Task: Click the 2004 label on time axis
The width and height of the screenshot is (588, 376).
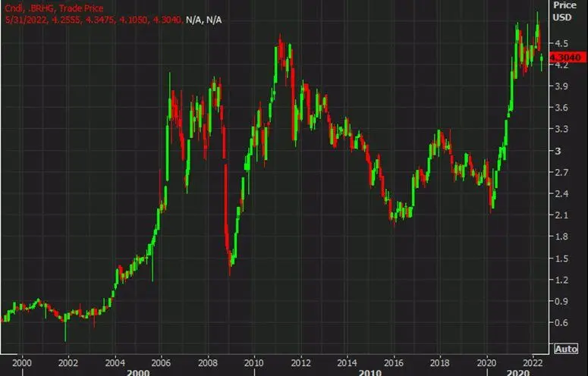Action: tap(115, 363)
